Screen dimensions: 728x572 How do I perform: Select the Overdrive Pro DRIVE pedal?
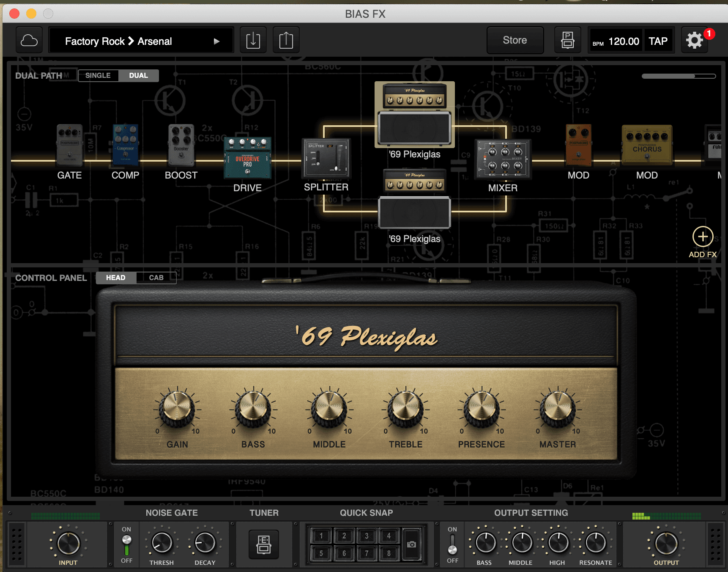[x=247, y=157]
